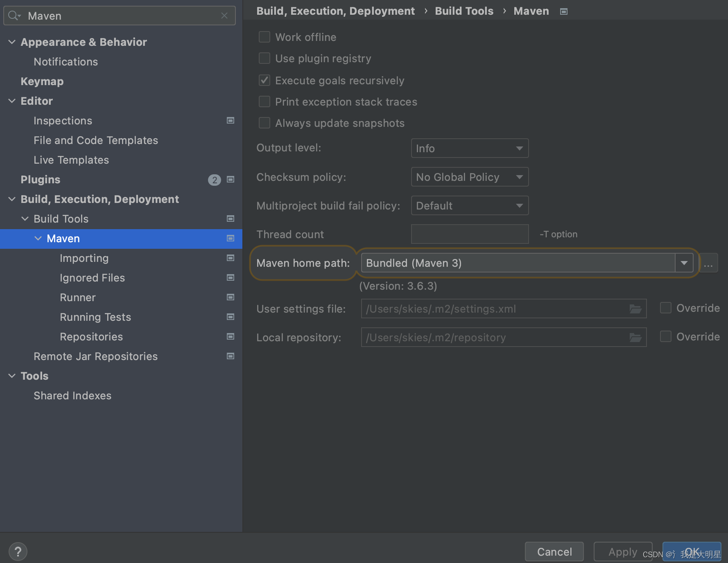Uncheck Execute goals recursively

[265, 80]
